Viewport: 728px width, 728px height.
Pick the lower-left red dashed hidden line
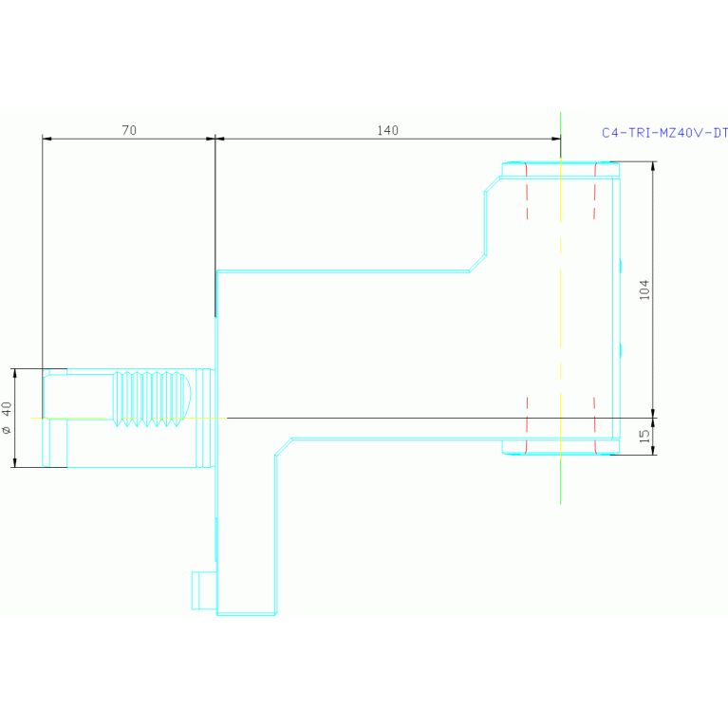(x=527, y=422)
